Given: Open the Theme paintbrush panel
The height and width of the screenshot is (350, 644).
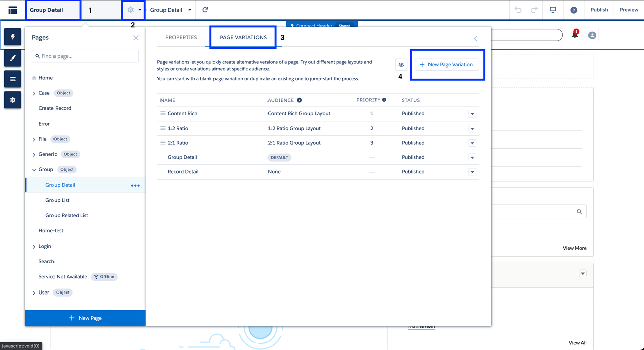Looking at the screenshot, I should pos(13,58).
